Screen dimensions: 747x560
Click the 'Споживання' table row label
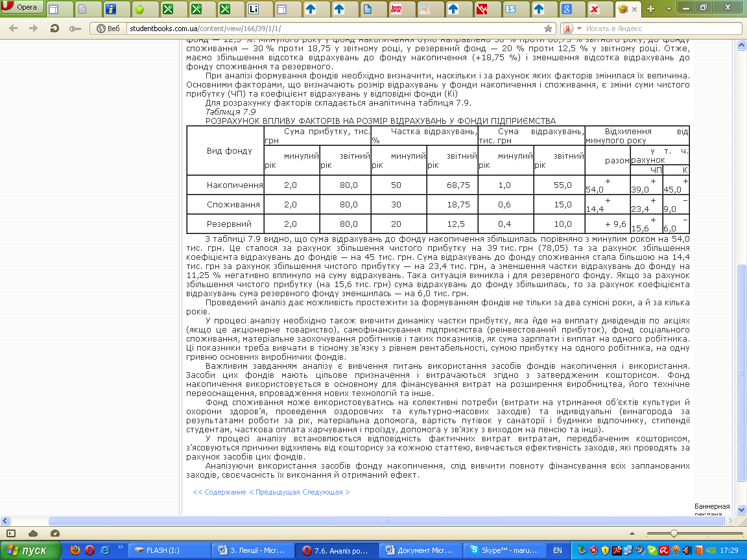(233, 205)
